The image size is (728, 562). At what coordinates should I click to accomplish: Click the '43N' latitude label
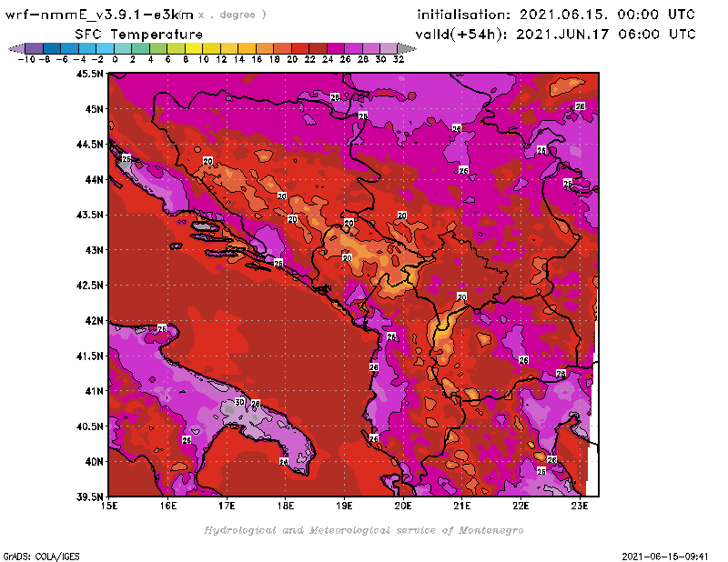coord(94,250)
